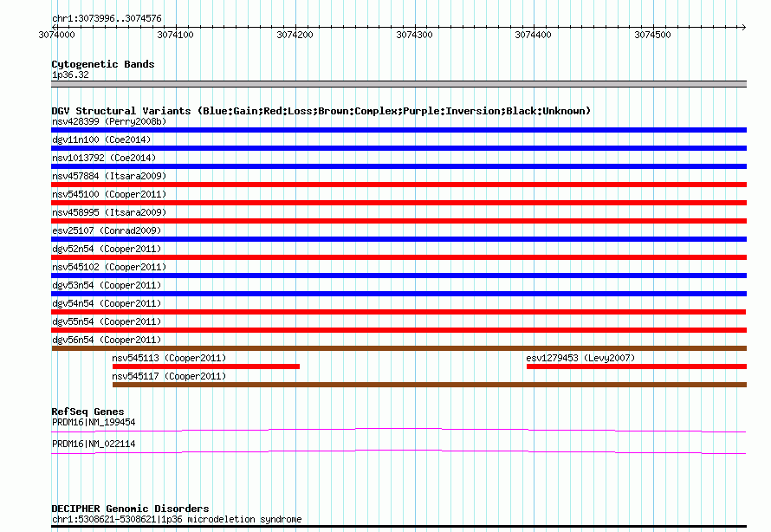Open variant label nsv1013792 (Coe2014)
The width and height of the screenshot is (771, 532).
[104, 158]
